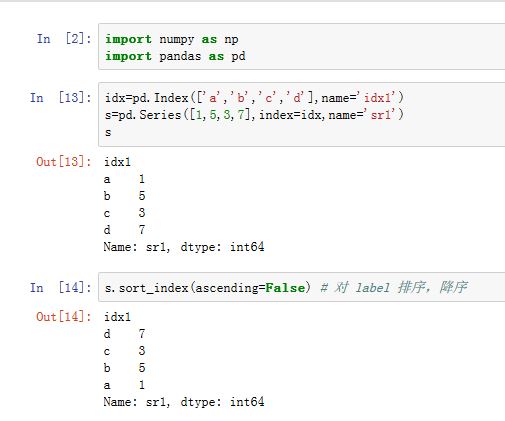Viewport: 505px width, 421px height.
Task: Click the s=pd.Series code line
Action: point(254,115)
